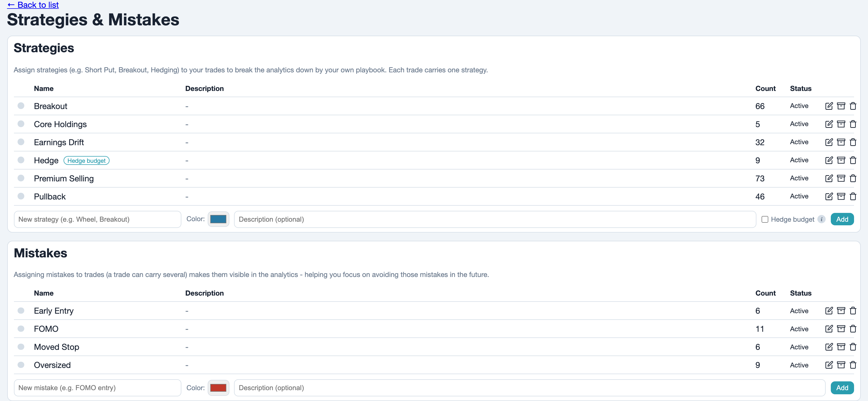Delete the Earnings Drift strategy
This screenshot has width=868, height=401.
[x=853, y=142]
